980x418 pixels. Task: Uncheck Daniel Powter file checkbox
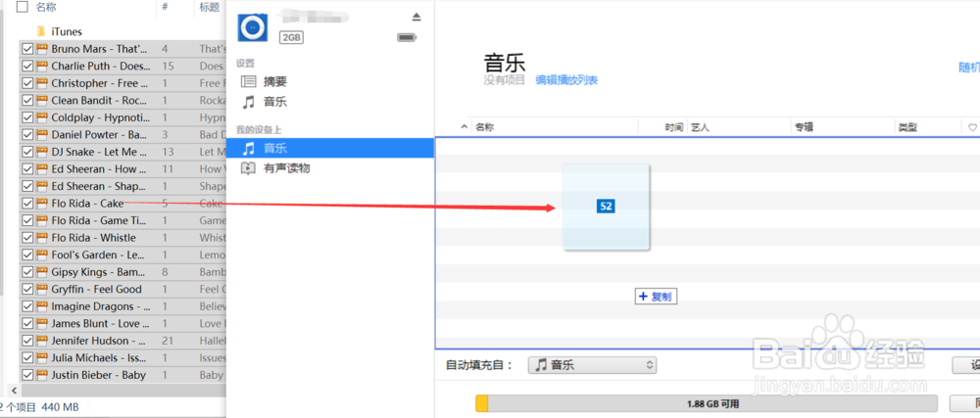pos(26,135)
